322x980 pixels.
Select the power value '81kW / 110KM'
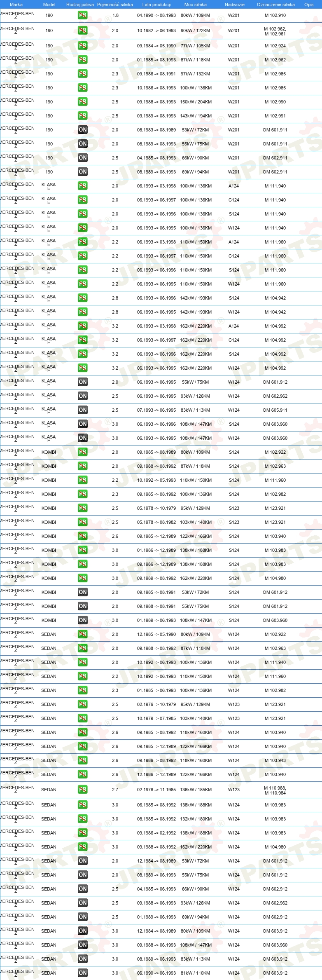pos(196,973)
